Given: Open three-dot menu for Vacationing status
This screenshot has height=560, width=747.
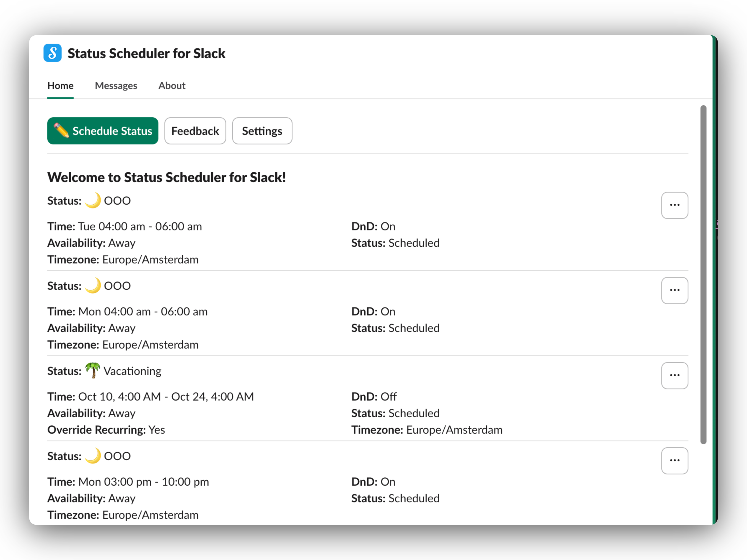Looking at the screenshot, I should [674, 376].
